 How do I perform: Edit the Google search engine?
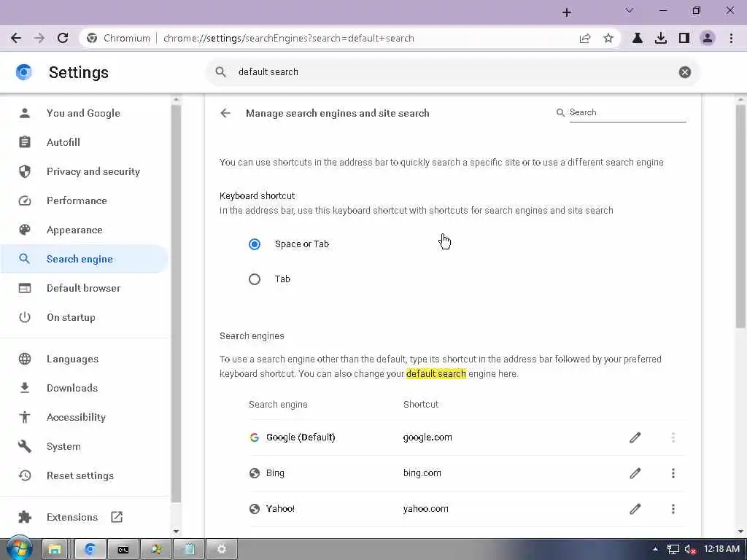(x=635, y=437)
